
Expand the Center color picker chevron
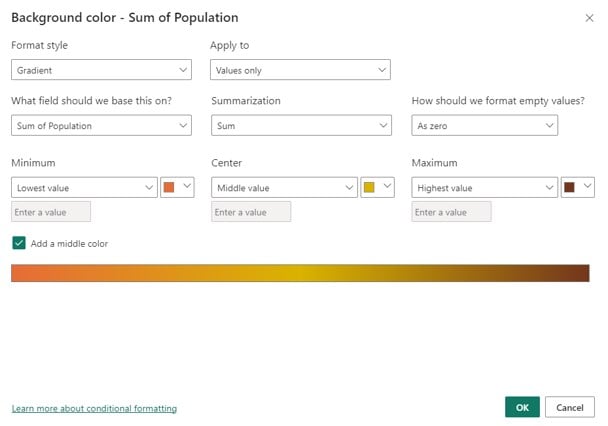[x=387, y=186]
